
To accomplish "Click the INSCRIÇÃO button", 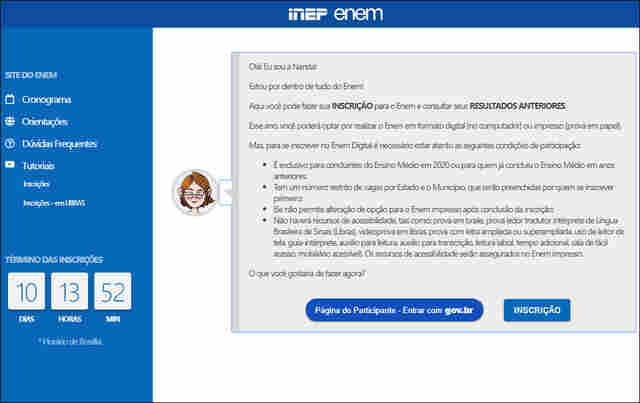I will (537, 310).
